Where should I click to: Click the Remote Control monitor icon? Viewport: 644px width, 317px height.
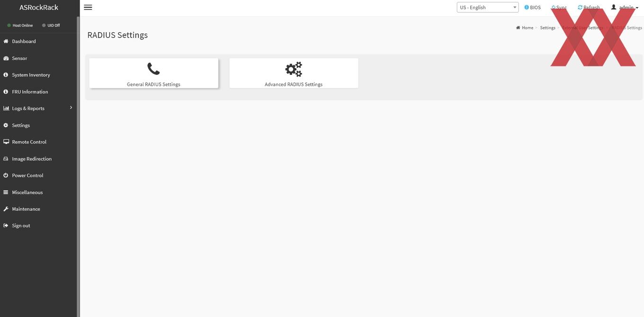6,142
